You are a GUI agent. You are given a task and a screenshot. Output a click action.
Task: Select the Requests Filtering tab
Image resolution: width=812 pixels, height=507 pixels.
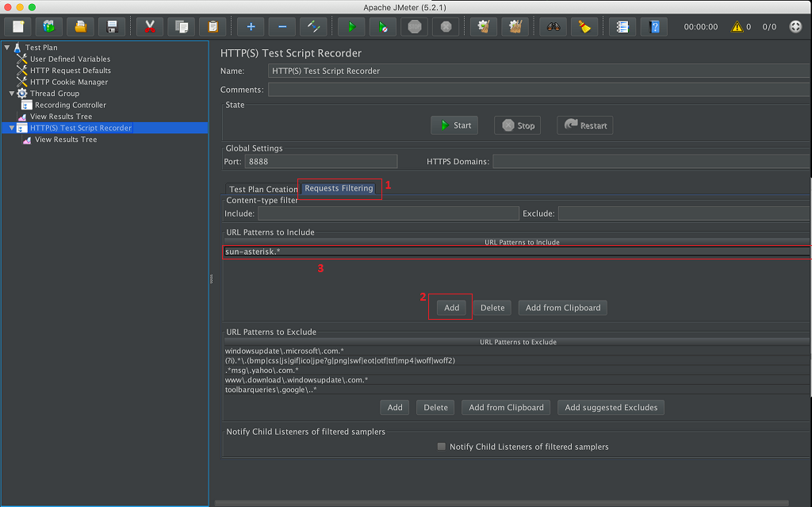click(339, 188)
